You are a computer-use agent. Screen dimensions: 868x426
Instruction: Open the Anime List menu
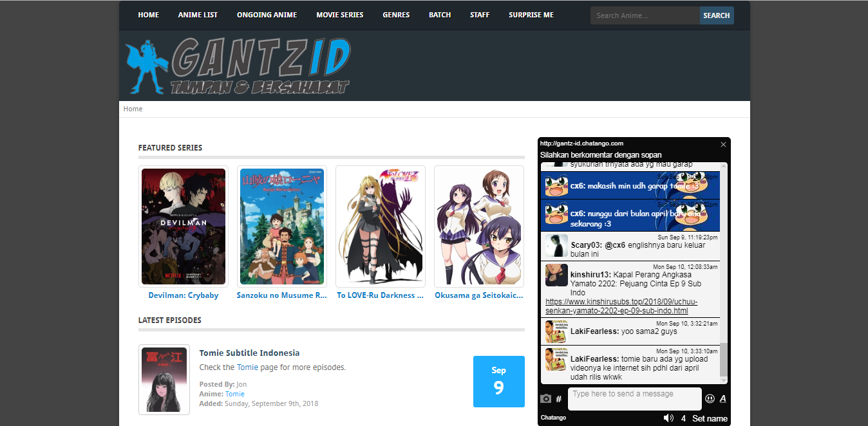[198, 15]
